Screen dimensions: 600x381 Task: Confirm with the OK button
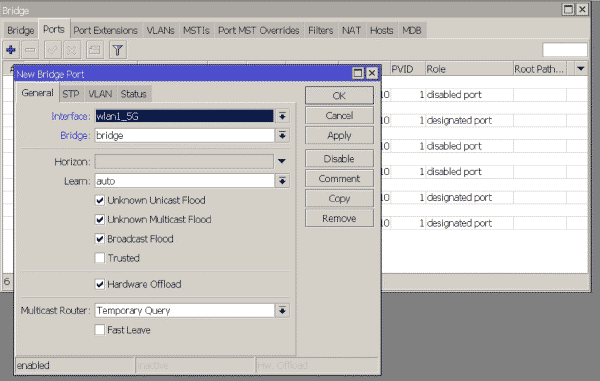[x=339, y=95]
